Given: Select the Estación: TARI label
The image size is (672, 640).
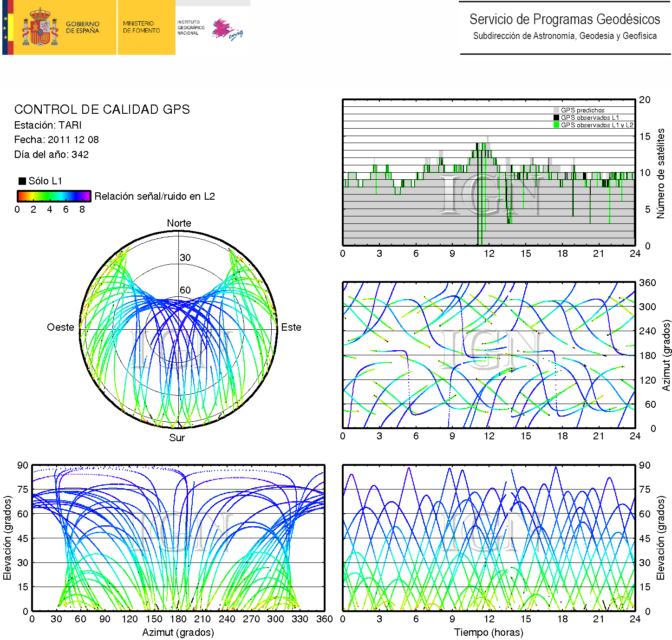Looking at the screenshot, I should [48, 125].
